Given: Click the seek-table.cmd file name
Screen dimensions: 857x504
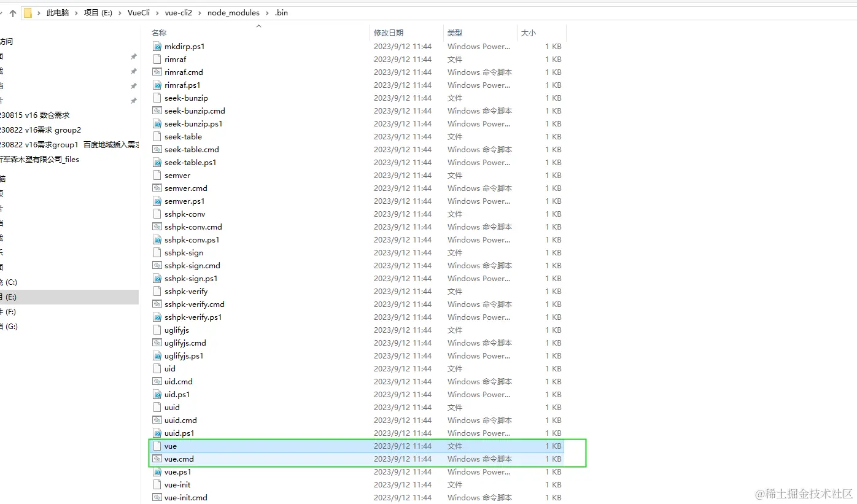Looking at the screenshot, I should pos(192,149).
